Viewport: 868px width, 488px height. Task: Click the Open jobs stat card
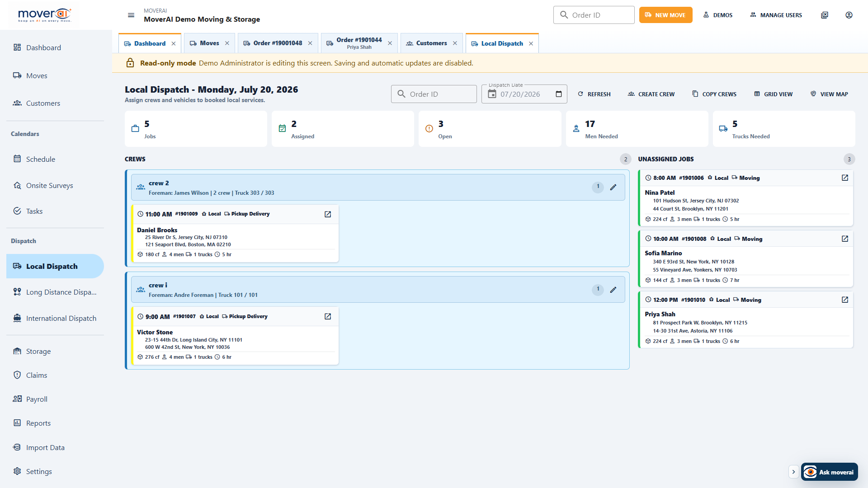(490, 129)
